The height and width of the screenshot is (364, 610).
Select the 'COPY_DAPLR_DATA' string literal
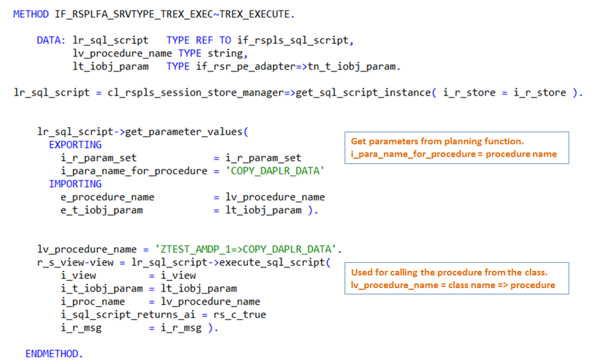275,171
